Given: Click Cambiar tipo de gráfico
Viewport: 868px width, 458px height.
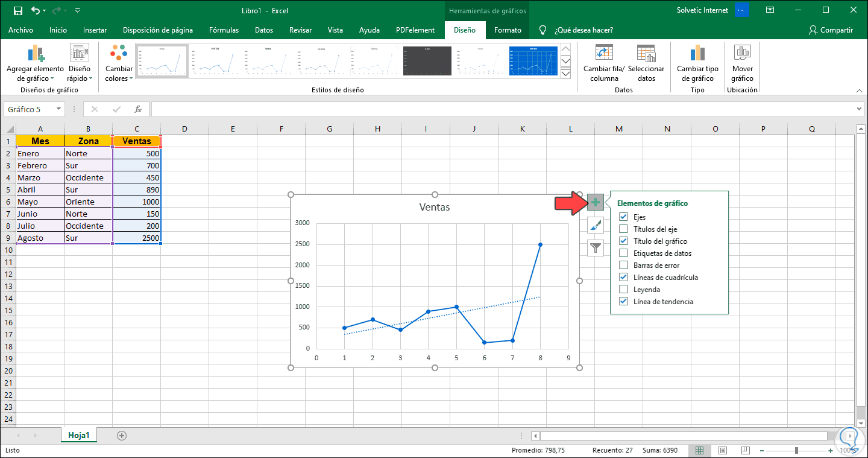Looking at the screenshot, I should (x=697, y=63).
